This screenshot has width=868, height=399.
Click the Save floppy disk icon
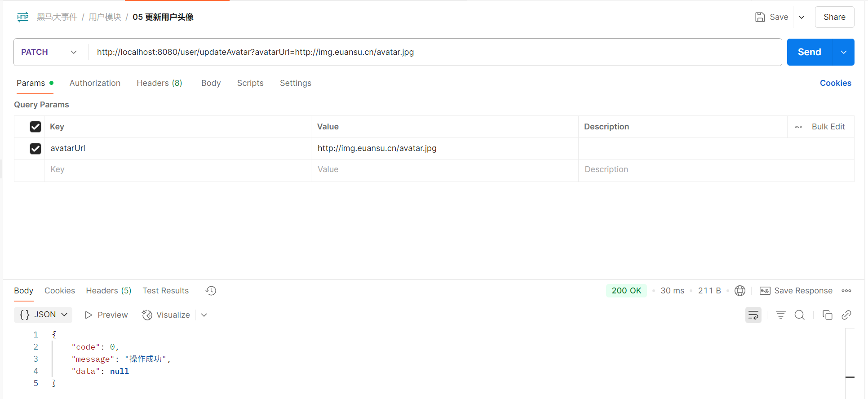[x=760, y=17]
